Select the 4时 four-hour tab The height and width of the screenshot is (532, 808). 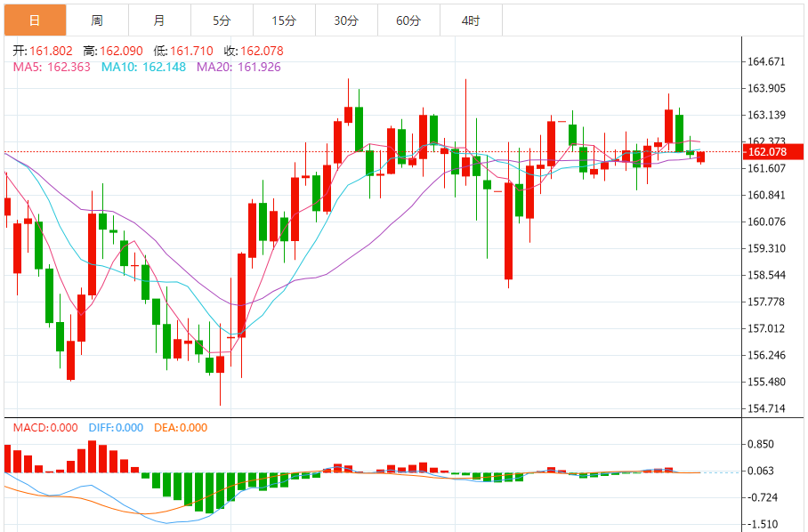click(471, 20)
